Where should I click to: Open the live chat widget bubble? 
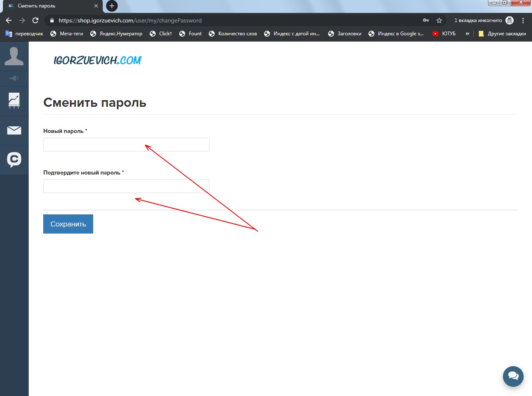[513, 376]
